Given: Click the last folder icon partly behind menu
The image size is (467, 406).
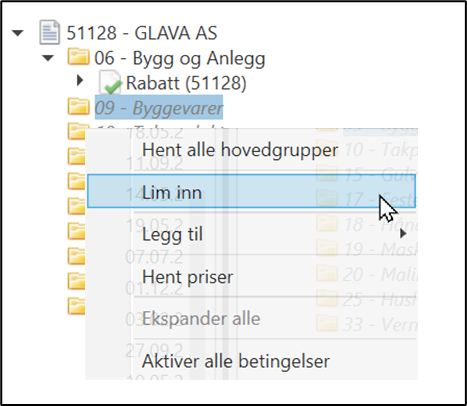Looking at the screenshot, I should (x=76, y=306).
